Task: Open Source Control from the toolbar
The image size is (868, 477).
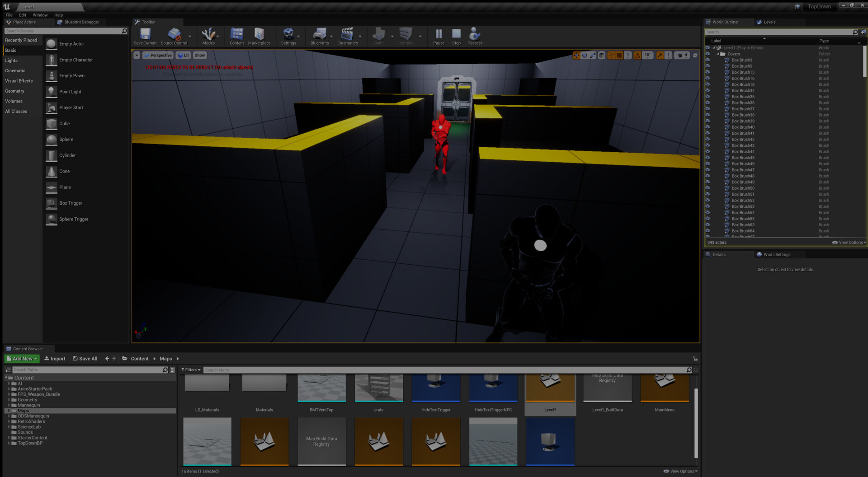Action: point(174,36)
